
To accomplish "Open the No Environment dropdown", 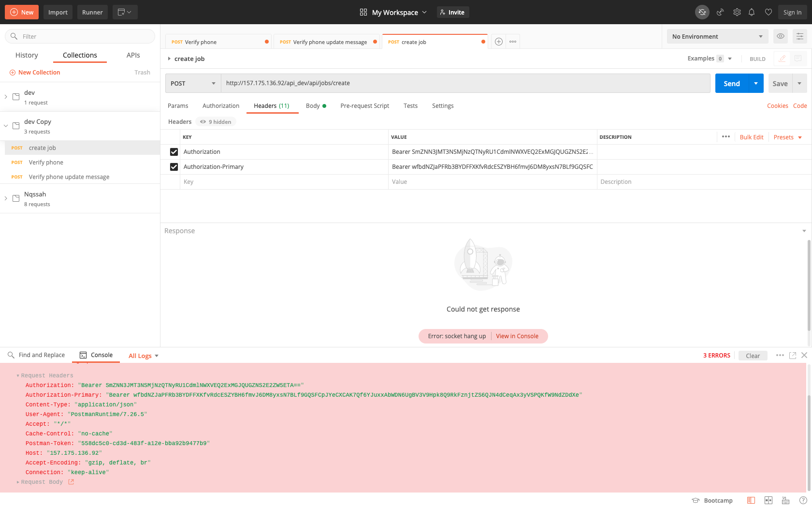I will coord(717,36).
